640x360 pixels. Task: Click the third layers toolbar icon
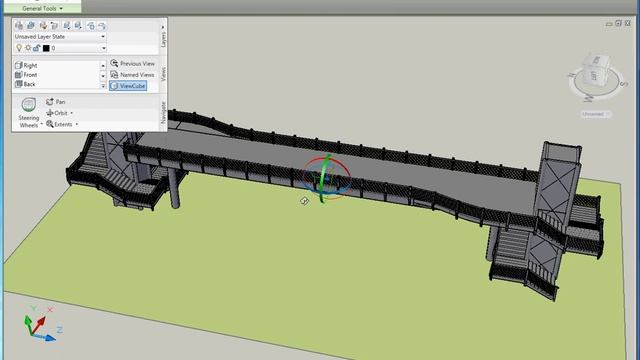(x=43, y=26)
